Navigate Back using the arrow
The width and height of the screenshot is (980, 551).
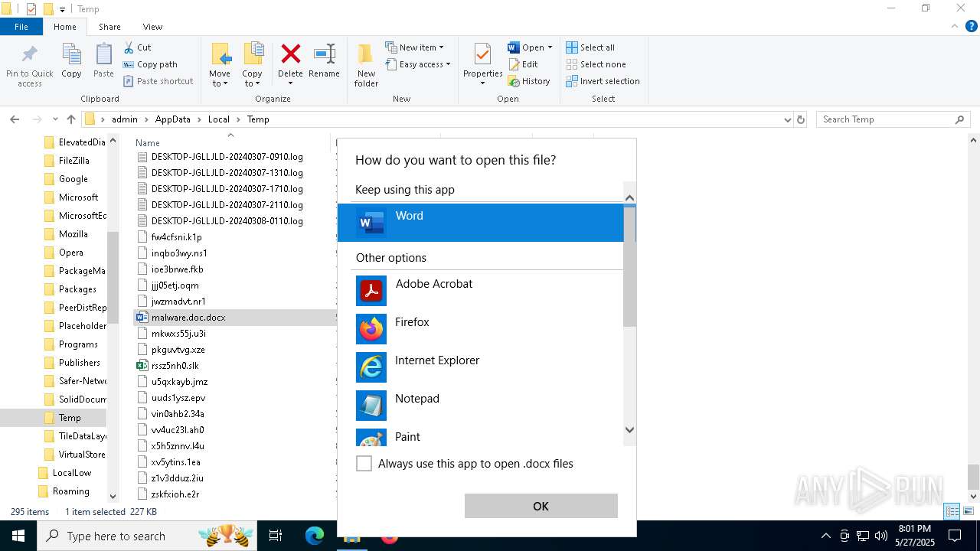[x=15, y=119]
